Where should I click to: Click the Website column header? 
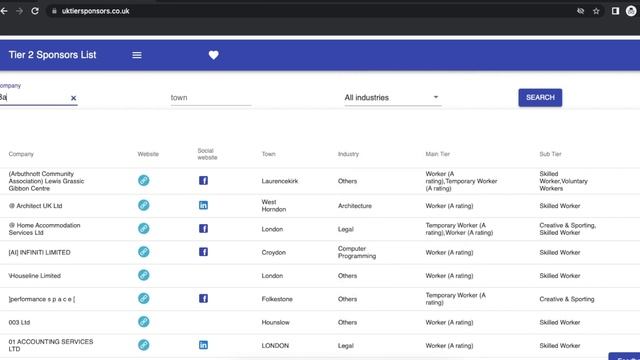coord(148,154)
